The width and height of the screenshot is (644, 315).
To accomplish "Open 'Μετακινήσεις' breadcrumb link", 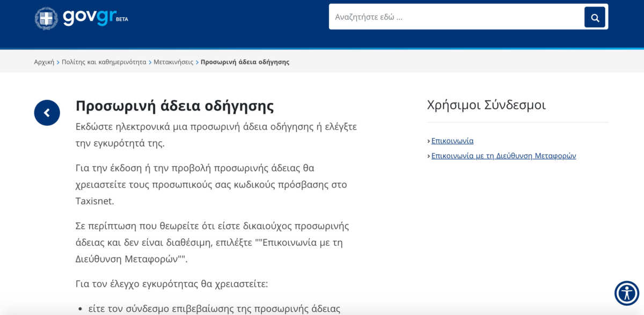I will click(x=173, y=62).
